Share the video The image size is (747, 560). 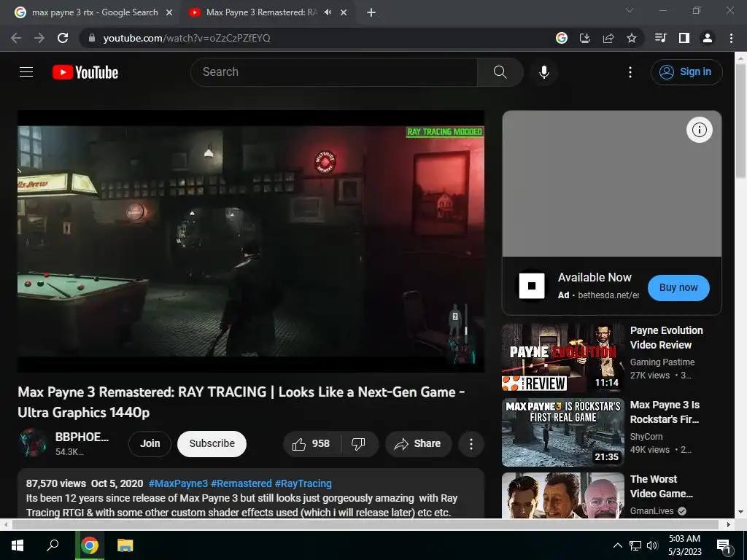tap(418, 444)
